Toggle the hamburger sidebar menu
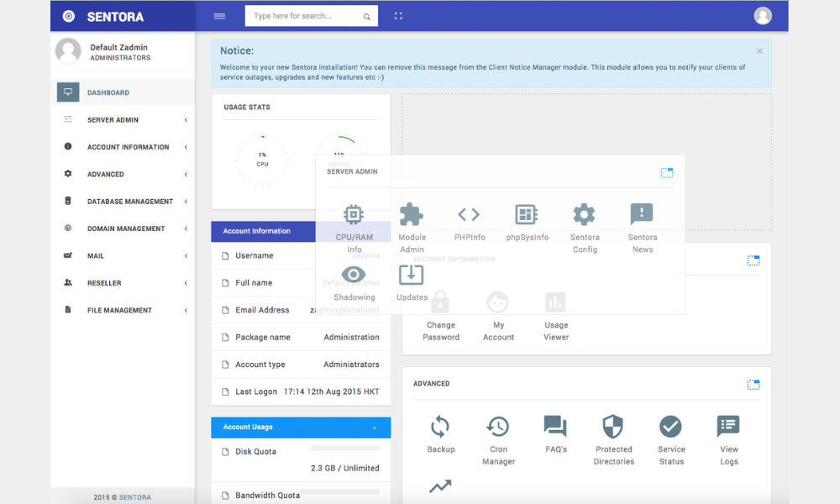This screenshot has height=504, width=840. click(219, 16)
